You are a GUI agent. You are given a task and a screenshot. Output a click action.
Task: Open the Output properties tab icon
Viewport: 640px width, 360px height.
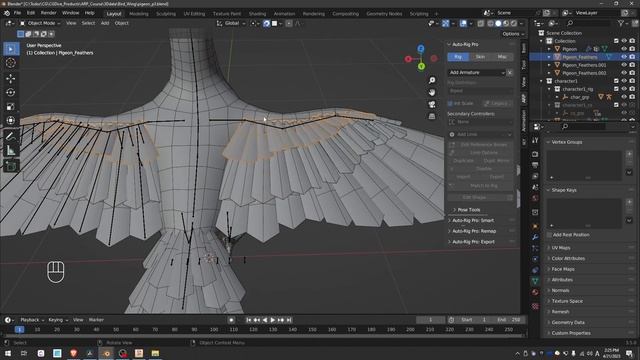tap(535, 165)
